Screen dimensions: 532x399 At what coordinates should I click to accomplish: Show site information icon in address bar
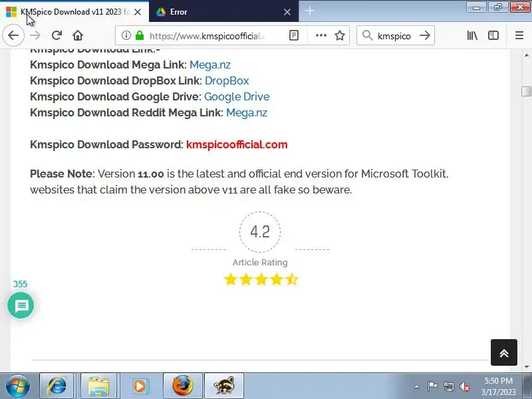click(126, 35)
